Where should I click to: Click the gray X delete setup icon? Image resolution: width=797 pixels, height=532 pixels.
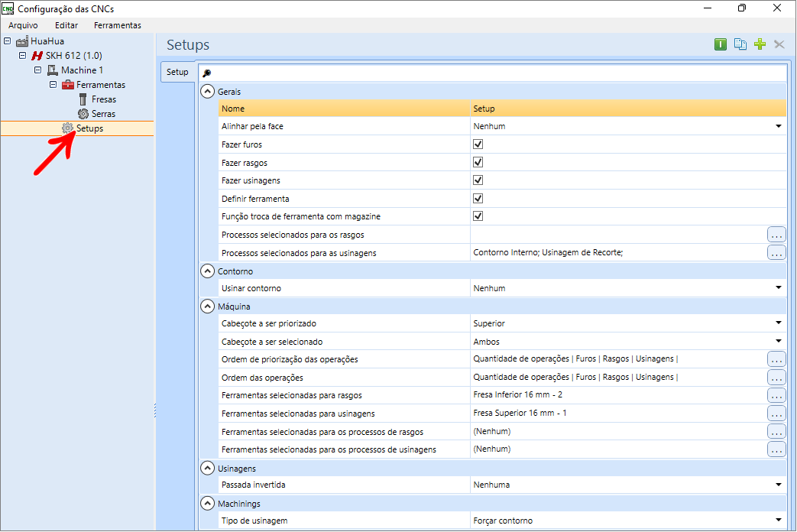[x=779, y=45]
